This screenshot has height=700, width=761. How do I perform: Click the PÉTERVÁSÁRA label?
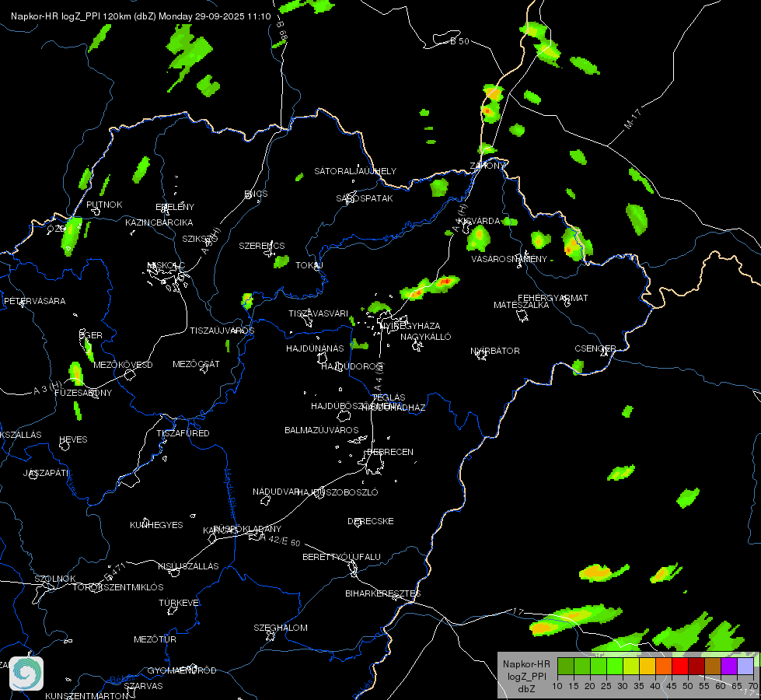coord(34,301)
